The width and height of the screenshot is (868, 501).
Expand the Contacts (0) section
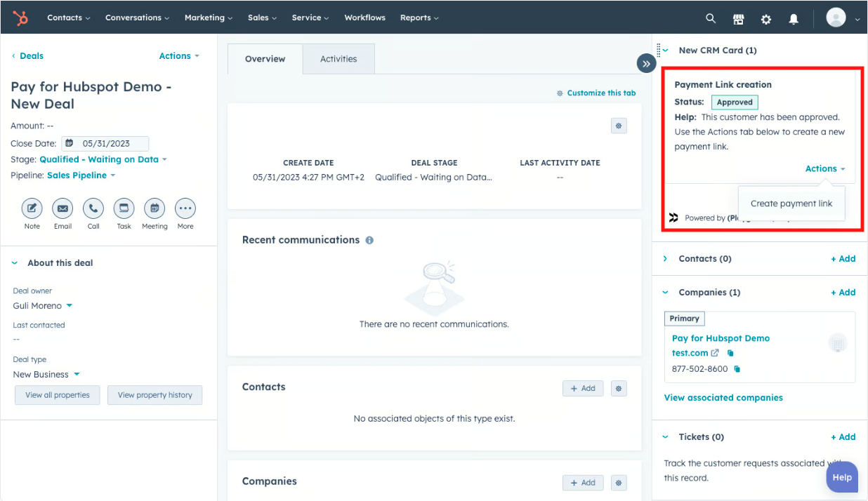(x=665, y=259)
